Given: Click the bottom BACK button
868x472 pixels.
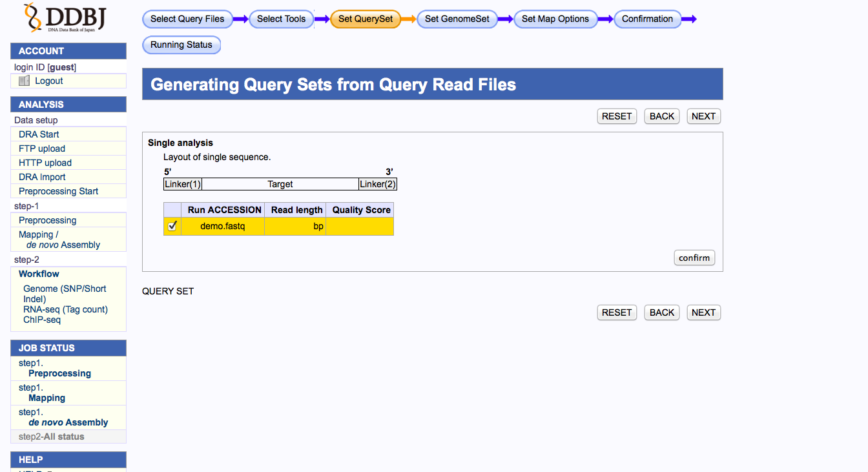Looking at the screenshot, I should 662,313.
